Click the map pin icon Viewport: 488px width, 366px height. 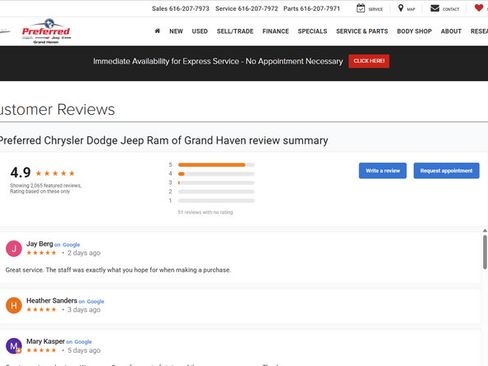click(x=401, y=8)
